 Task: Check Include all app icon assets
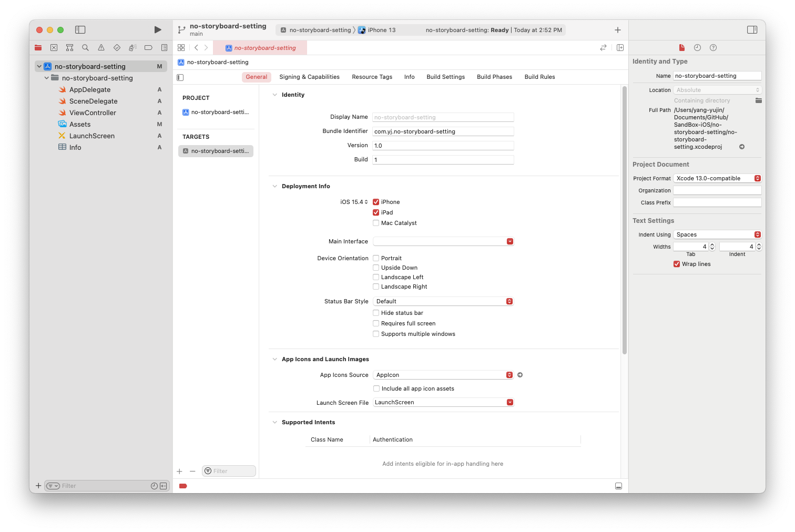click(376, 388)
